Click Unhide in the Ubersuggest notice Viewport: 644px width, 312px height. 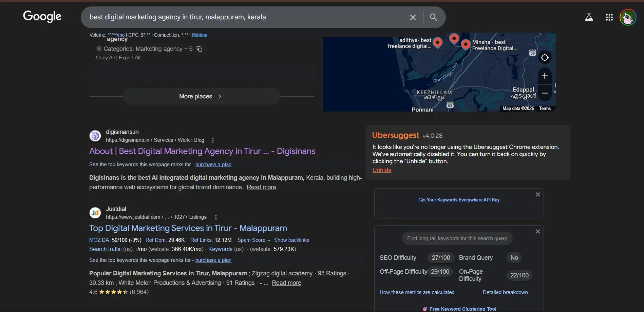[x=382, y=170]
